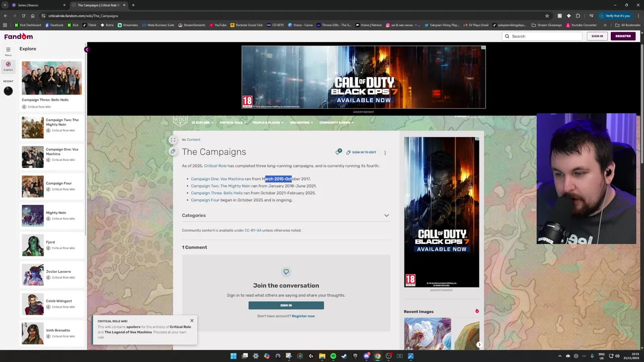Open the browser extensions puzzle icon
644x362 pixels.
pos(578,16)
